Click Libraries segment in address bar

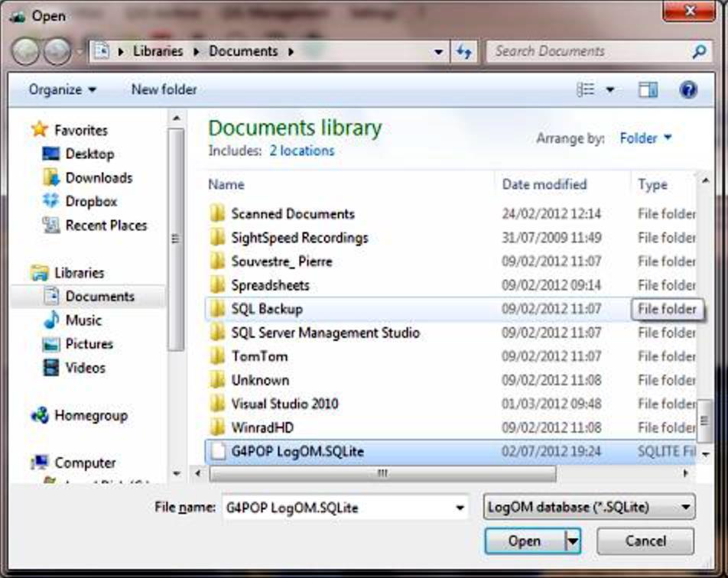pos(158,51)
